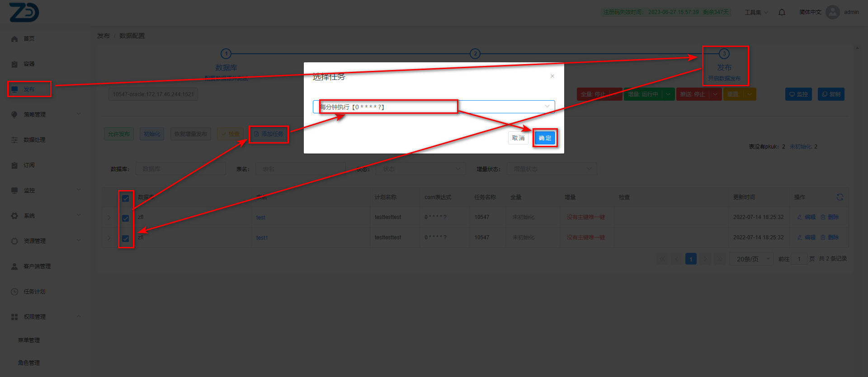Expand the 工具集 dropdown menu
Viewport: 868px width, 377px height.
tap(756, 12)
